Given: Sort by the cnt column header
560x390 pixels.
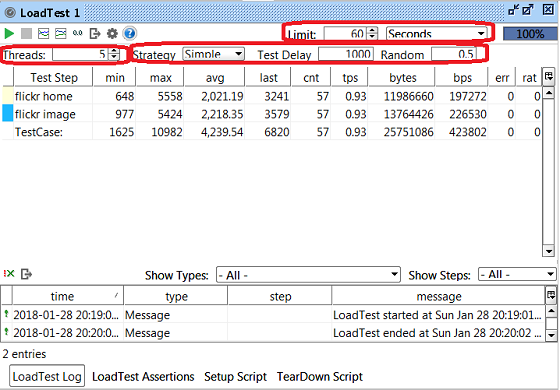Looking at the screenshot, I should (311, 78).
